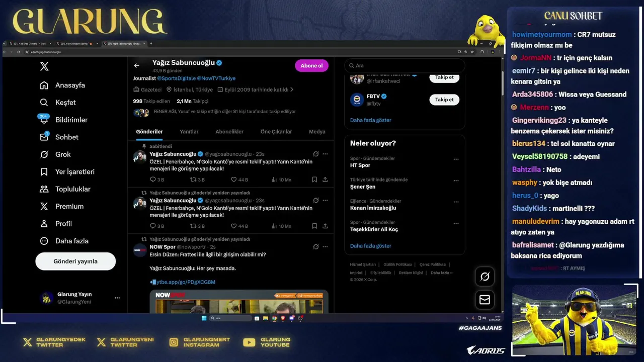Open Yer İşaretleri bookmarks

[x=67, y=172]
